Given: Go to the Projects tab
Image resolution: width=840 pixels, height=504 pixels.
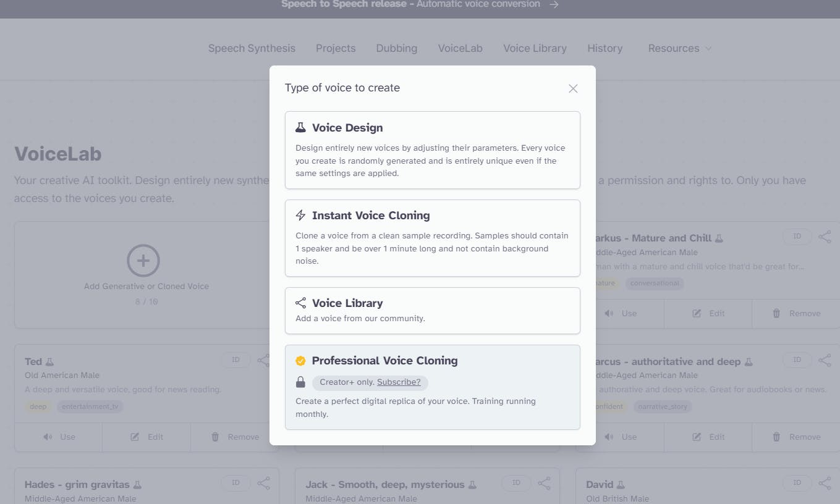Looking at the screenshot, I should coord(336,48).
